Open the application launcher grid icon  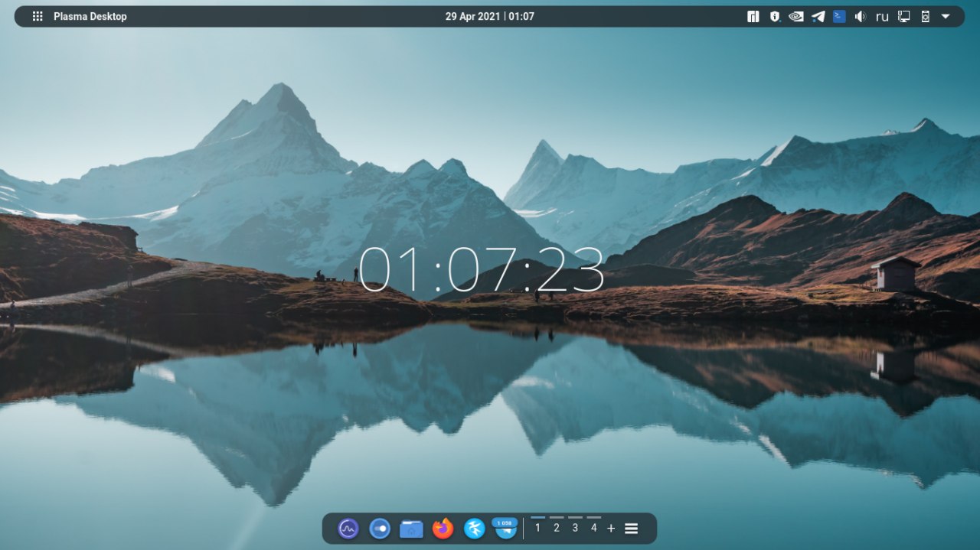click(38, 16)
